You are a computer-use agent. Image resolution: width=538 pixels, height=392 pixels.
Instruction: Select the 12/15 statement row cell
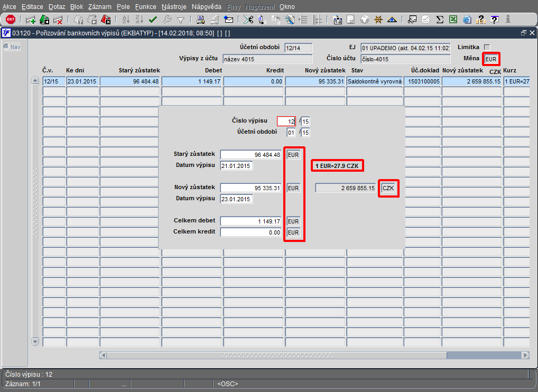pyautogui.click(x=54, y=81)
